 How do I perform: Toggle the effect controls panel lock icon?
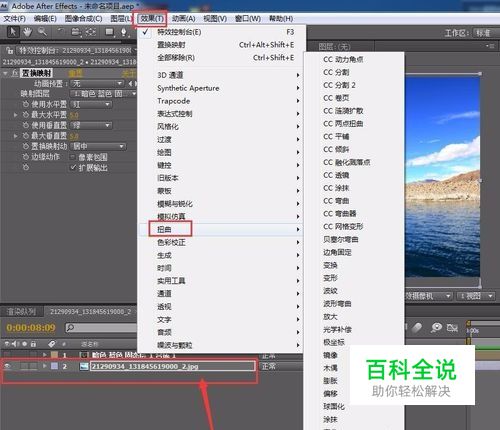10,50
